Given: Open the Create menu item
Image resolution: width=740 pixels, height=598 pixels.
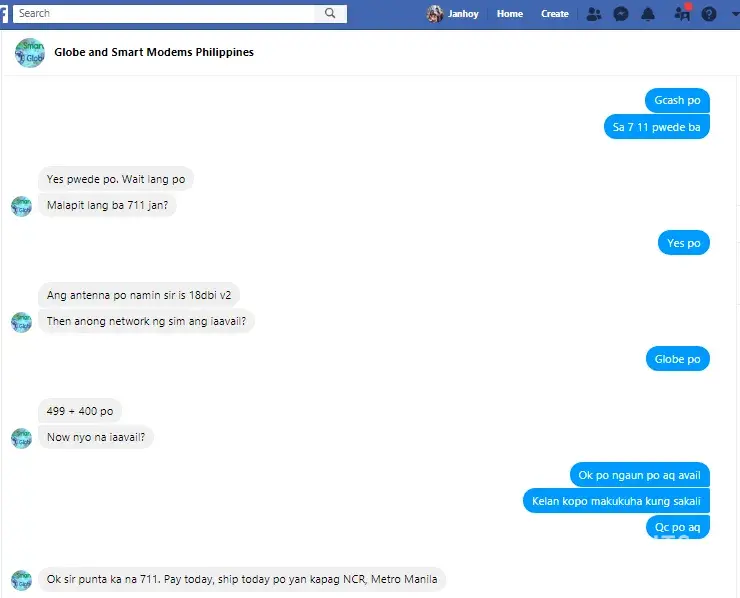Looking at the screenshot, I should tap(555, 14).
